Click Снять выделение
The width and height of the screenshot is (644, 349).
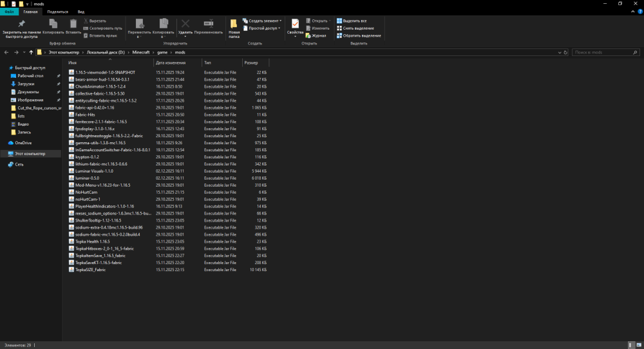(355, 28)
